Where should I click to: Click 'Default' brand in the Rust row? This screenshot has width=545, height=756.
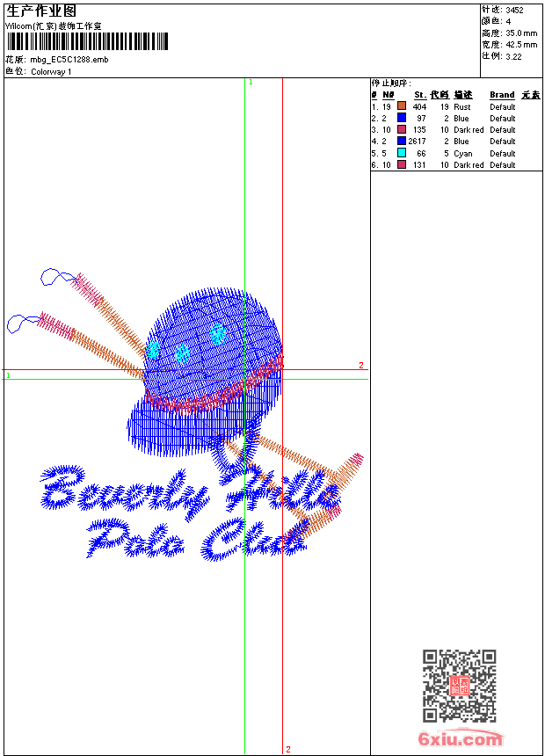pyautogui.click(x=503, y=106)
